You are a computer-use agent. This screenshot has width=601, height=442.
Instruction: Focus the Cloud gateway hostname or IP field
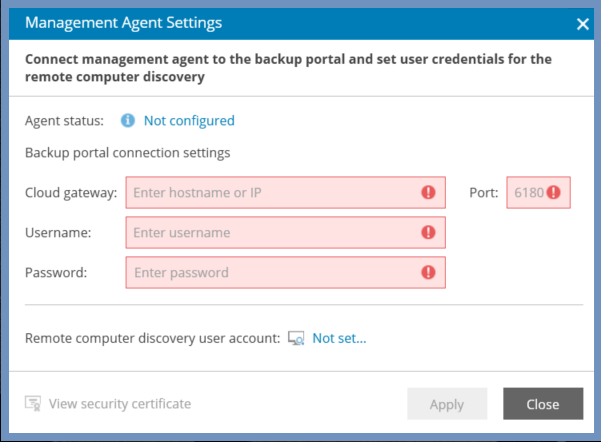click(x=286, y=192)
